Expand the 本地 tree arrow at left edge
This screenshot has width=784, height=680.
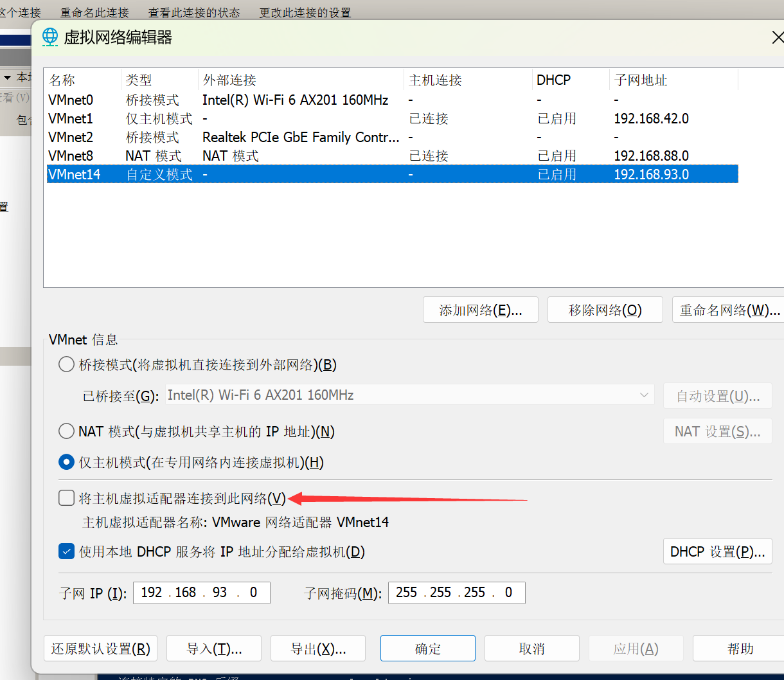(8, 78)
